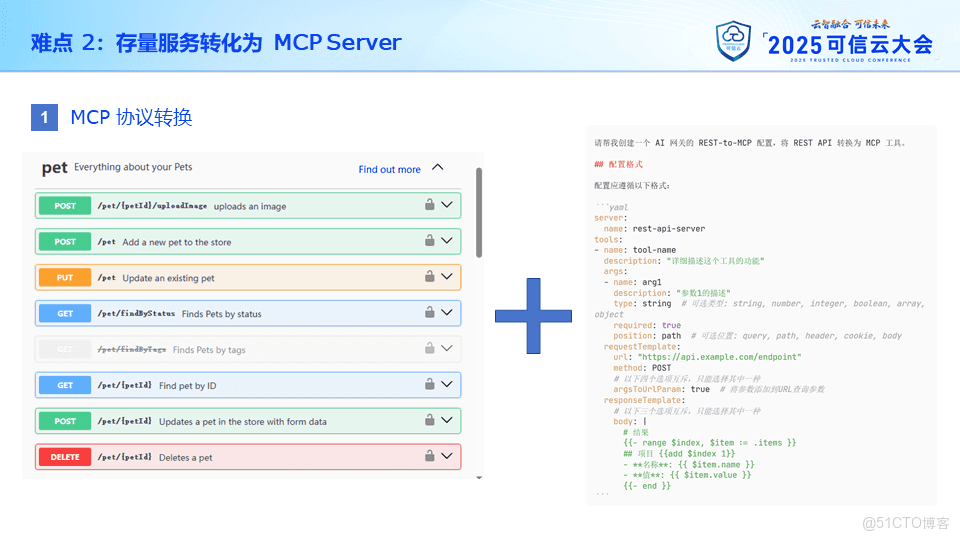Click lock icon on Finds Pets by status row
This screenshot has height=540, width=960.
click(x=430, y=312)
